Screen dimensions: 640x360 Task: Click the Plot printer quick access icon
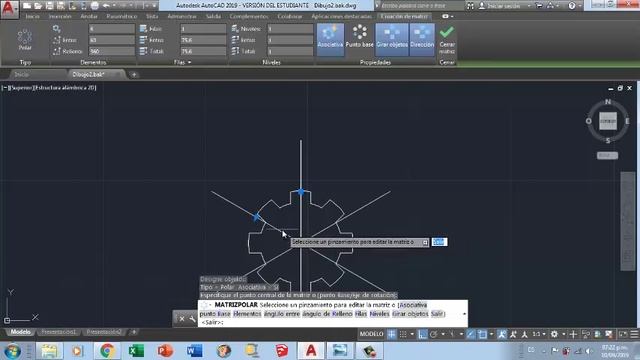[x=95, y=6]
